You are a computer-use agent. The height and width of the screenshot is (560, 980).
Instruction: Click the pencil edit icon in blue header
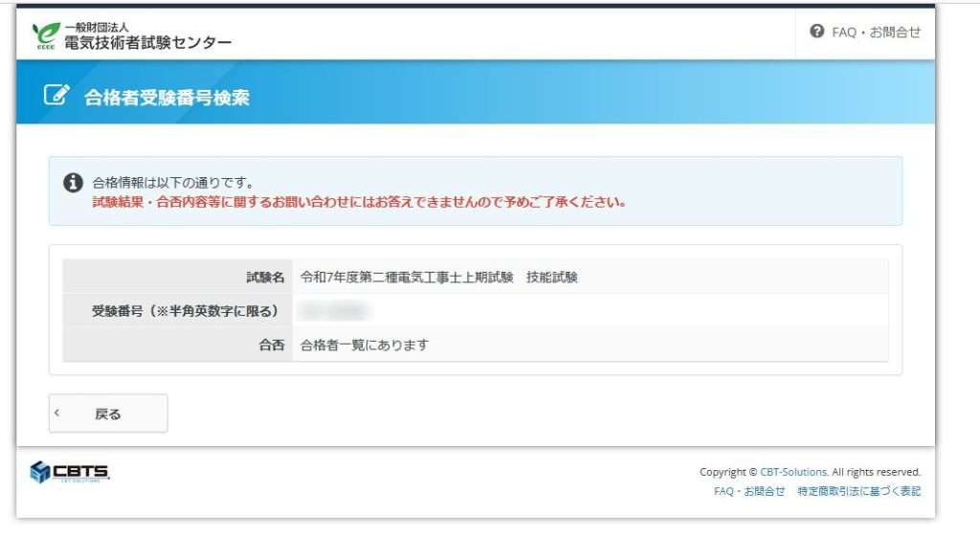click(x=56, y=95)
